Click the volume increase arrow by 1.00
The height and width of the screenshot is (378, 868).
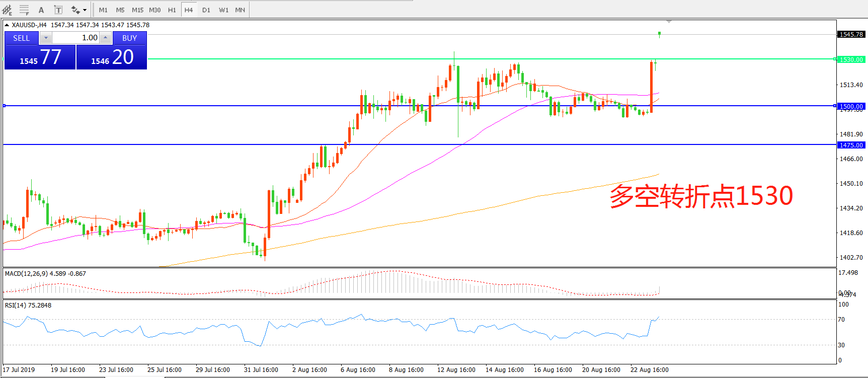105,38
